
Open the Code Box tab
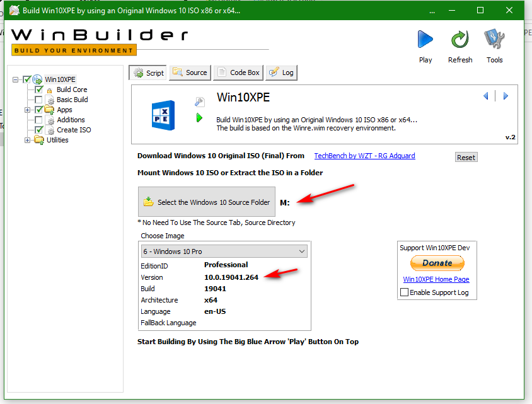click(238, 72)
